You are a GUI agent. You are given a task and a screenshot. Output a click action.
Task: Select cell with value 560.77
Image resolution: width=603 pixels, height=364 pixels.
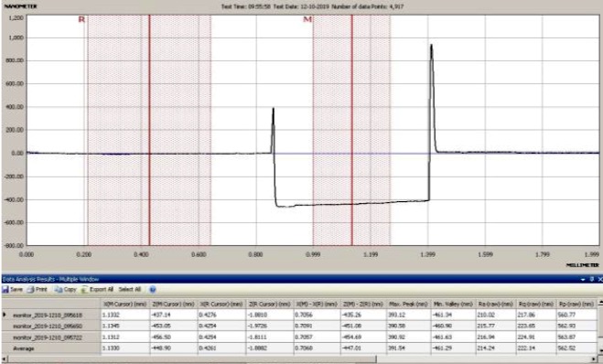[576, 315]
